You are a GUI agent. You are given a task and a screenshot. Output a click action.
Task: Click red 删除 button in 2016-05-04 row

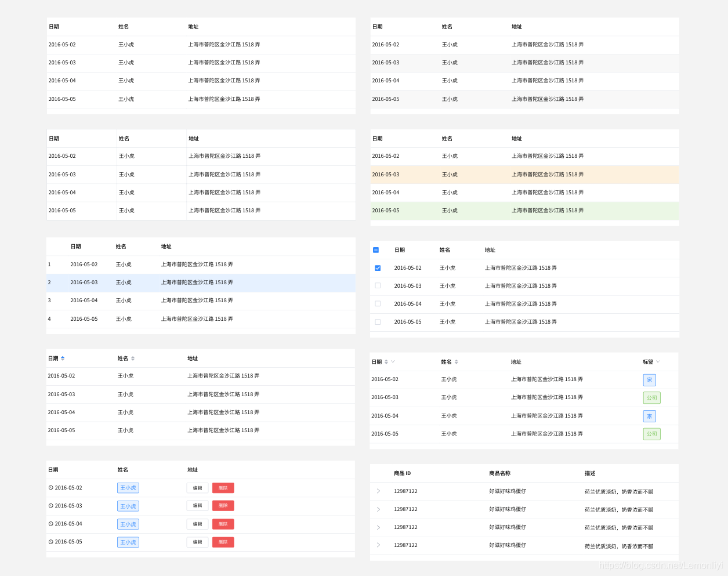223,524
